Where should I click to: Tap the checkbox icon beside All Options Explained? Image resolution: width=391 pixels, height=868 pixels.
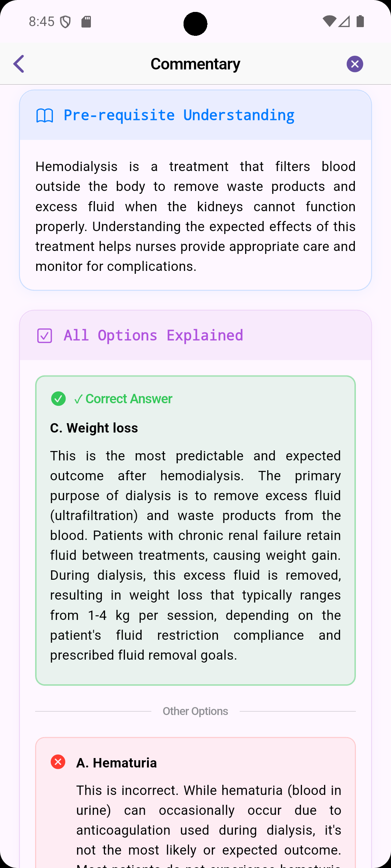[x=45, y=336]
